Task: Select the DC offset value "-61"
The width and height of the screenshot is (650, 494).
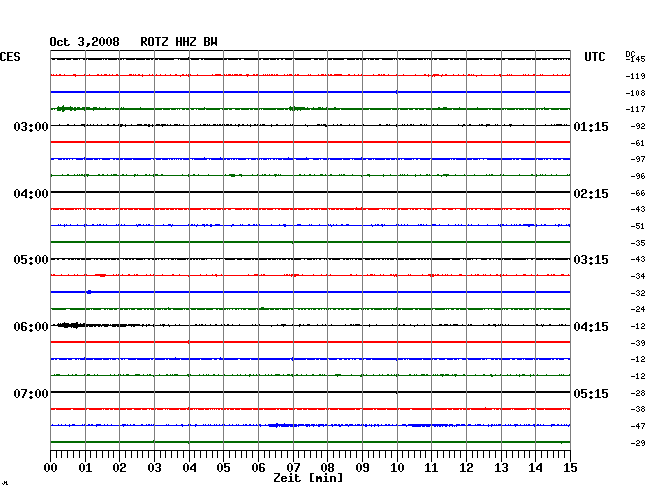Action: click(638, 143)
